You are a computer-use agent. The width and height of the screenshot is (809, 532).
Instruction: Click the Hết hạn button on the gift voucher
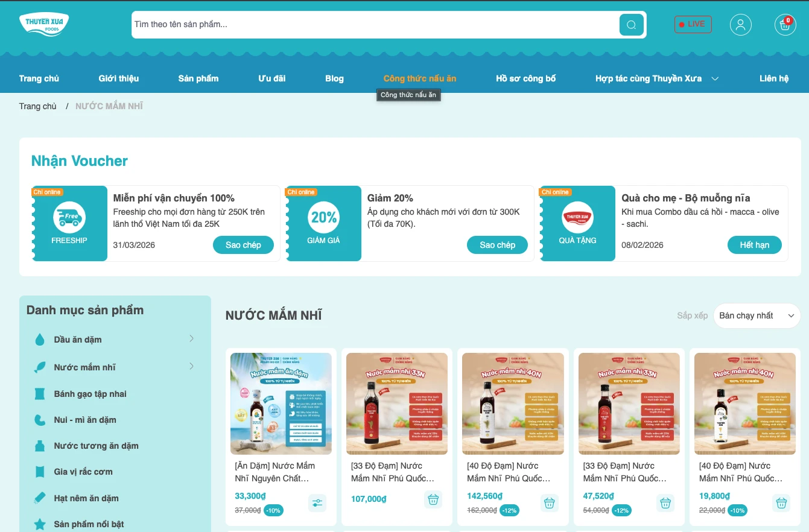point(755,245)
